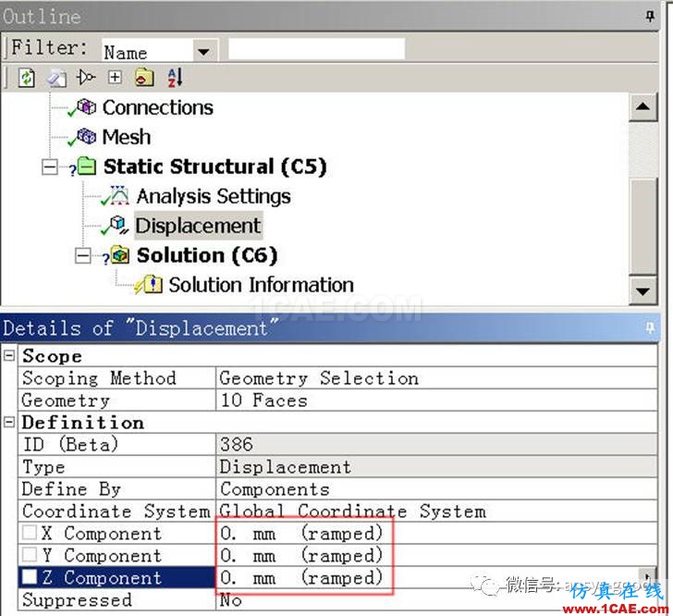Click the Suppressed property label
Viewport: 673px width, 616px height.
(78, 599)
